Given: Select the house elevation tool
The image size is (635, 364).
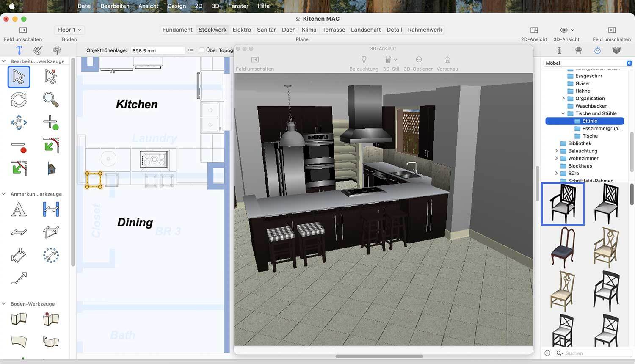Looking at the screenshot, I should pyautogui.click(x=51, y=169).
